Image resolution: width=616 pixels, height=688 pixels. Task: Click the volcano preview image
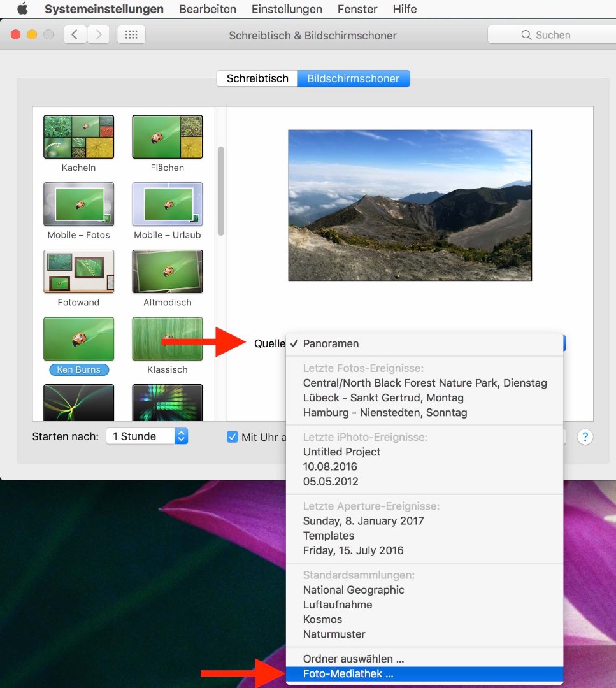[410, 205]
